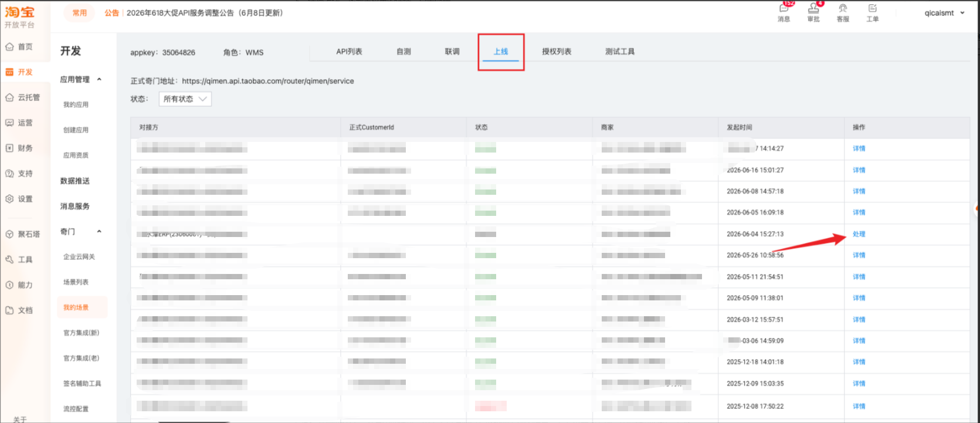
Task: Click the 常用 button in top bar
Action: [x=80, y=13]
